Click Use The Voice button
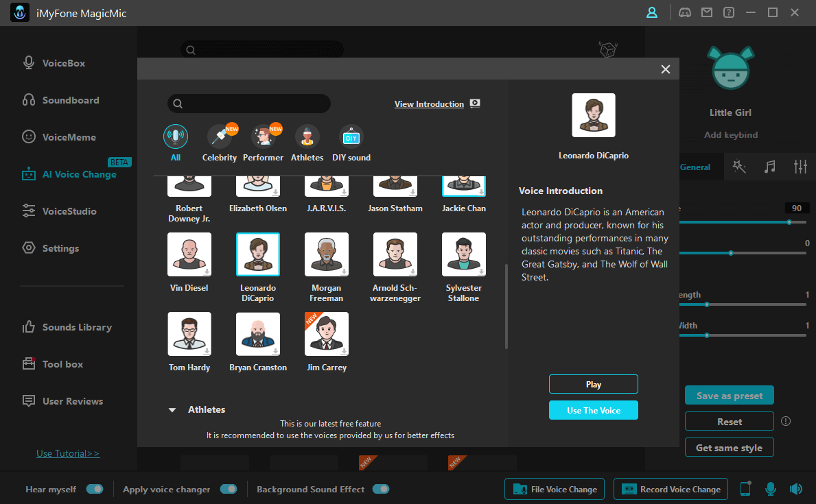816x504 pixels. [593, 410]
